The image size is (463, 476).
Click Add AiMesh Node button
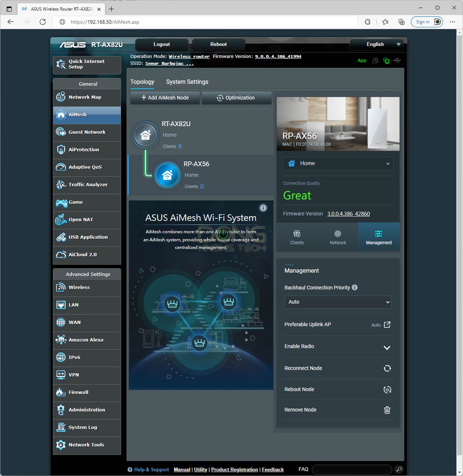(x=165, y=98)
